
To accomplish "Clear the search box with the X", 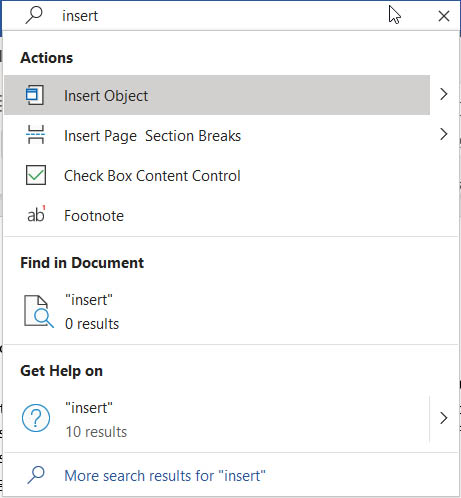I will (444, 16).
